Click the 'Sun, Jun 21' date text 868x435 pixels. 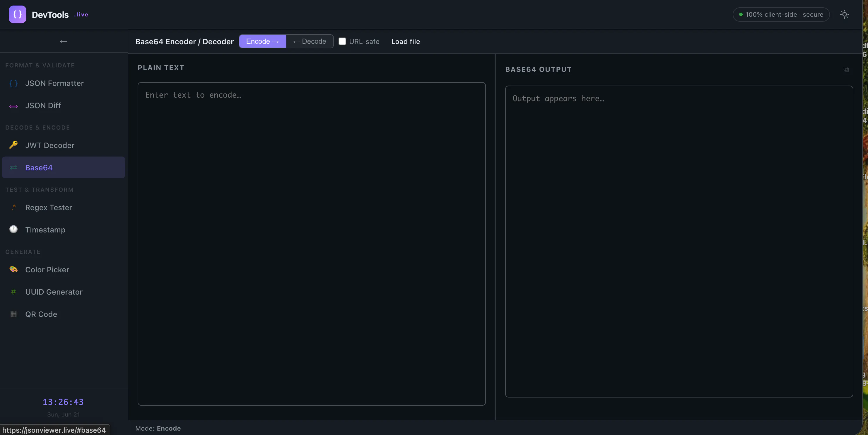[x=63, y=414]
